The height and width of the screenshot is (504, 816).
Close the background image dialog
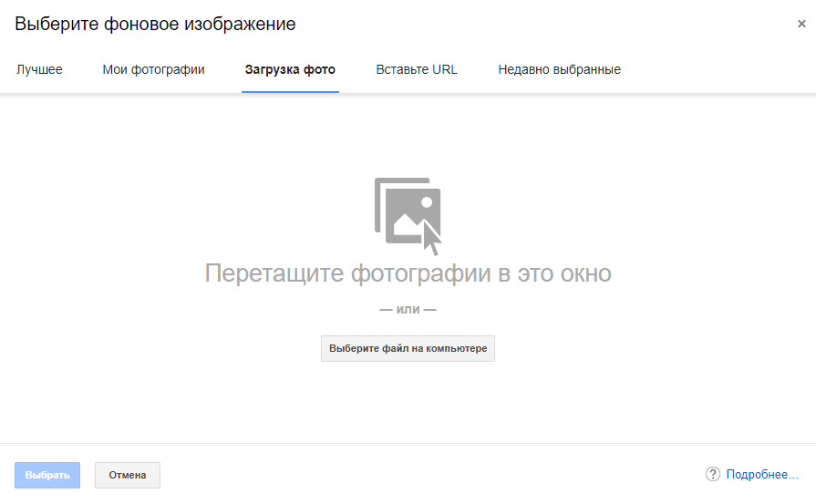[x=801, y=25]
